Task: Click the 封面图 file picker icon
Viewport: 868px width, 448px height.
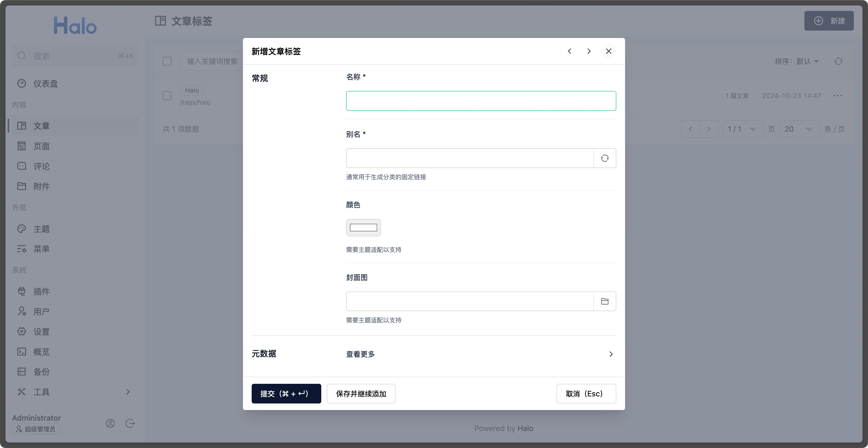Action: click(x=605, y=301)
